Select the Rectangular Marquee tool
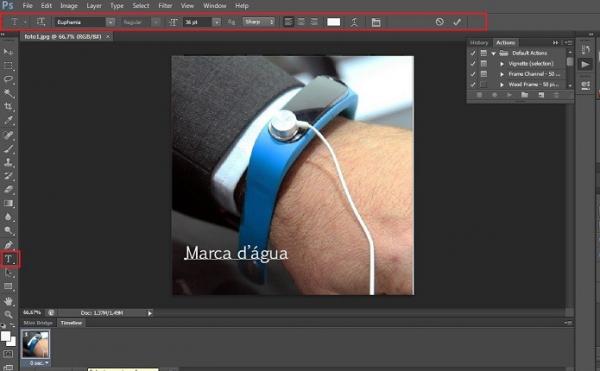 click(8, 65)
